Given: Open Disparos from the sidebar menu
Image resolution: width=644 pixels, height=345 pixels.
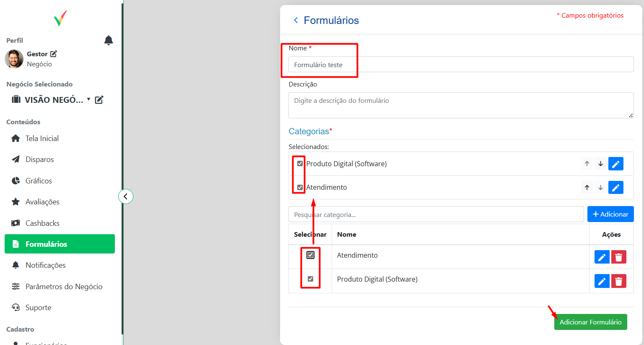Looking at the screenshot, I should (39, 159).
